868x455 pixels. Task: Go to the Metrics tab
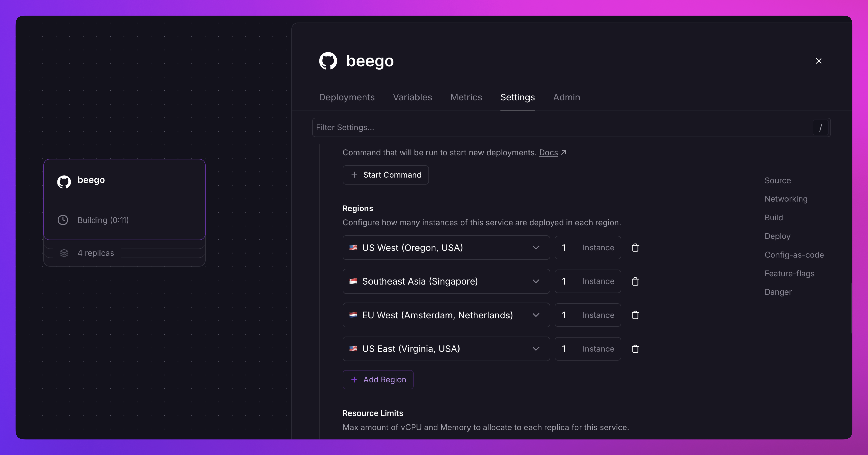466,97
